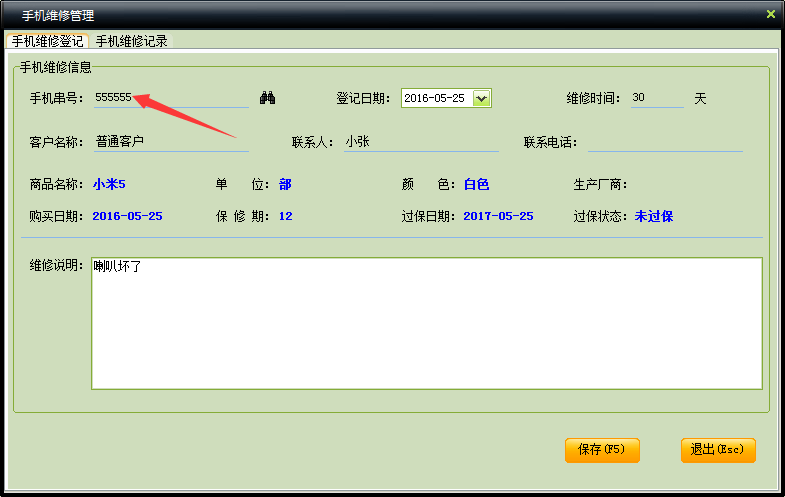The width and height of the screenshot is (785, 497).
Task: Click the 手机维修信息 group title
Action: (56, 67)
